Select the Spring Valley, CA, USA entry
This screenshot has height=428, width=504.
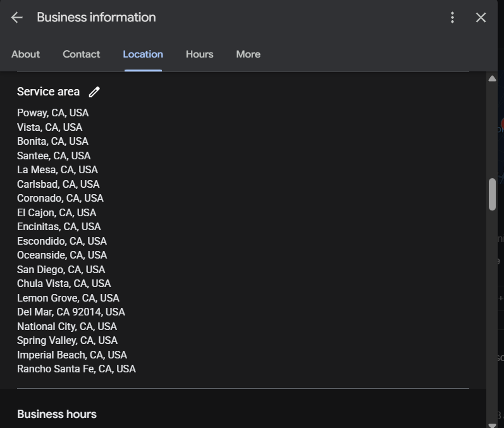[67, 341]
